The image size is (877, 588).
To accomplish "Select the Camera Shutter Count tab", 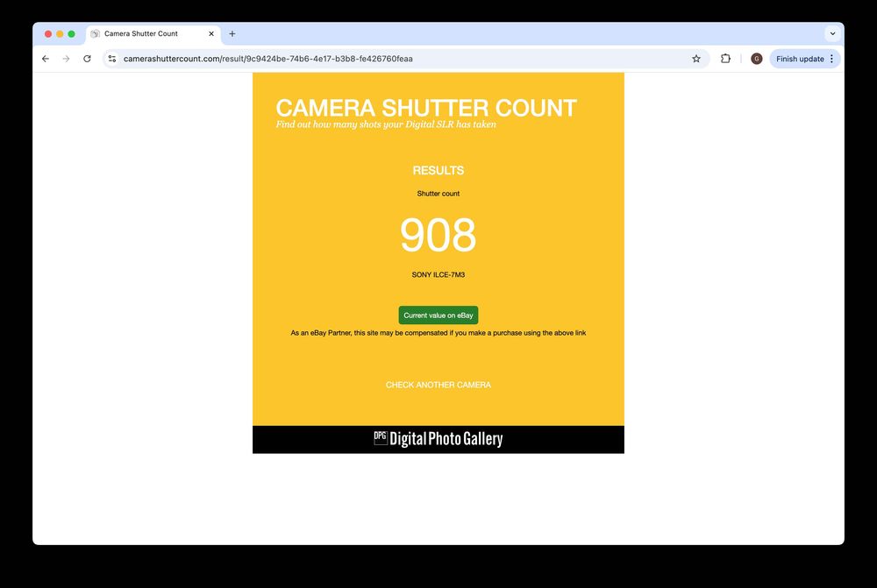I will [x=153, y=33].
